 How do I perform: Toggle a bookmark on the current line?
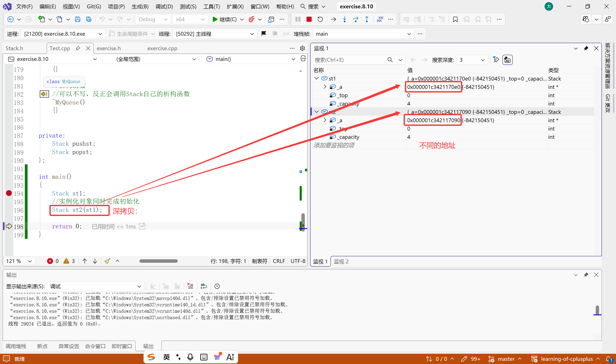pos(455,19)
